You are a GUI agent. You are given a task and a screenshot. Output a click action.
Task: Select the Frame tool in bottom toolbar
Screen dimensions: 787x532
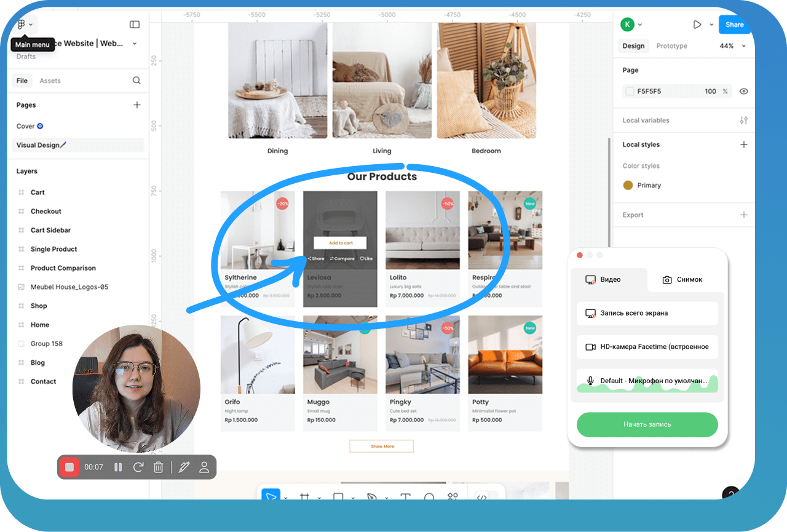304,496
